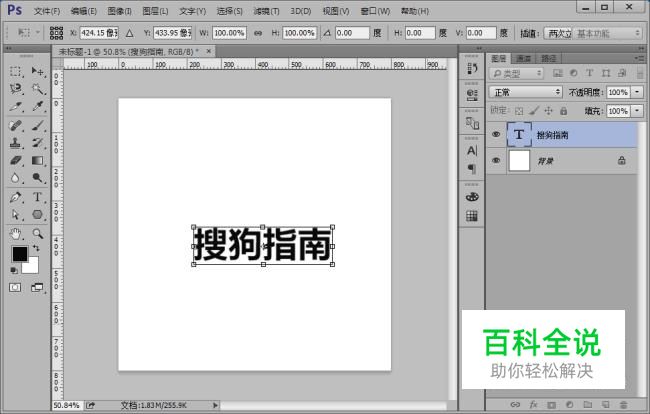Open the History panel icon

(472, 68)
